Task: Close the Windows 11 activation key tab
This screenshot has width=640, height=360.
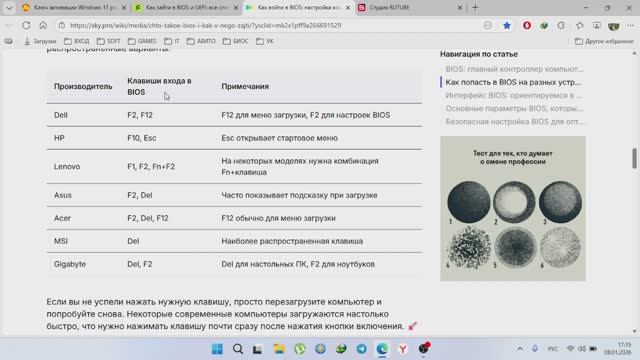Action: click(124, 7)
